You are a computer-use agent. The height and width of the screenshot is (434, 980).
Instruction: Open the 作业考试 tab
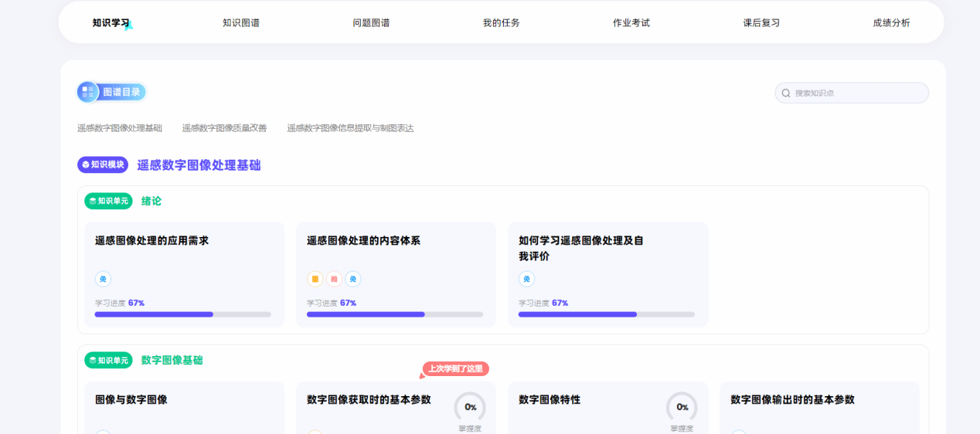[x=631, y=23]
